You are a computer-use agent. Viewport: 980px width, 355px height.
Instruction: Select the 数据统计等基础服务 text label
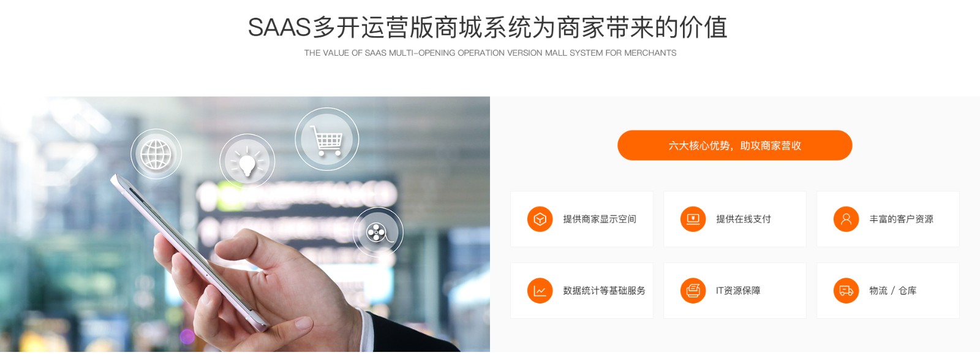tap(604, 291)
